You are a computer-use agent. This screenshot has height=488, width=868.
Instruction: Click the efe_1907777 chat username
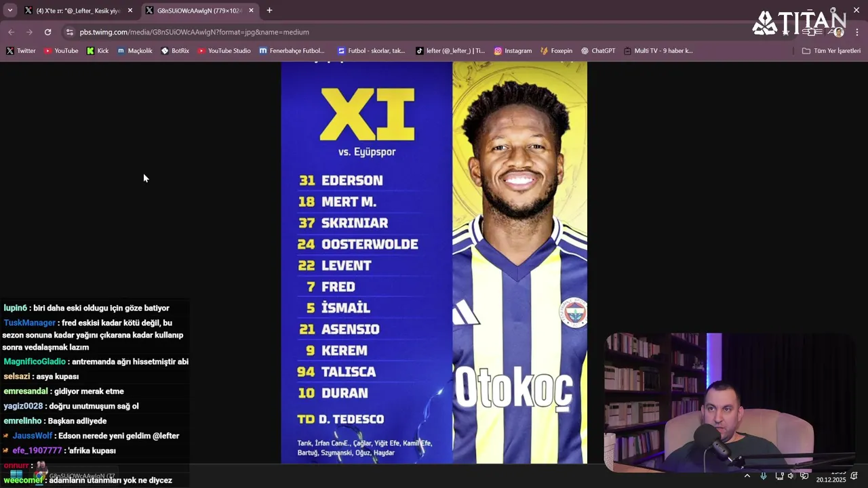click(x=37, y=451)
